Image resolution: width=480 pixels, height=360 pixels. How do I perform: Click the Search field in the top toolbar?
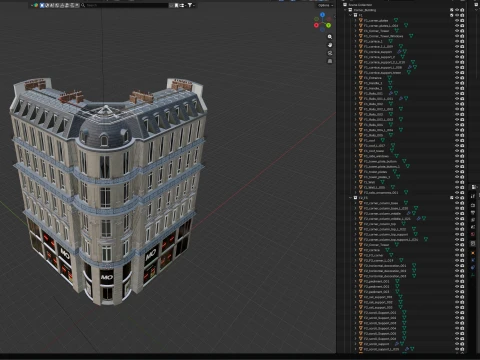(124, 5)
